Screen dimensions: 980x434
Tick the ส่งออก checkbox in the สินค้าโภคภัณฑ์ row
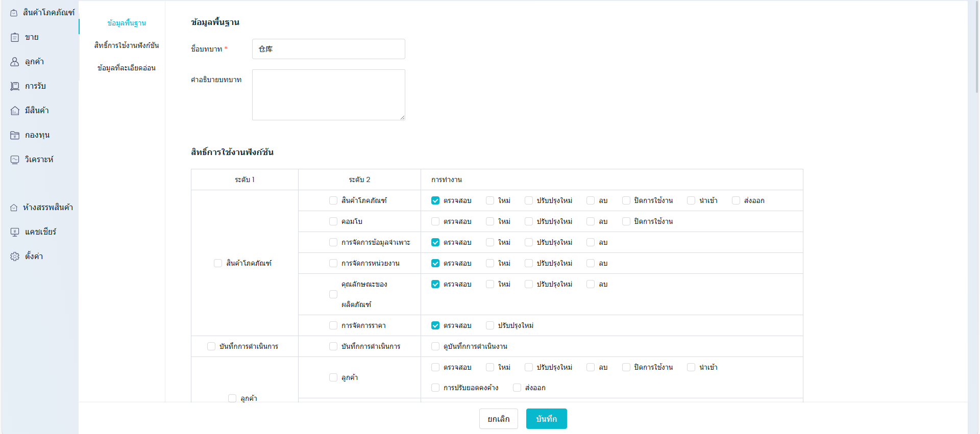(736, 200)
